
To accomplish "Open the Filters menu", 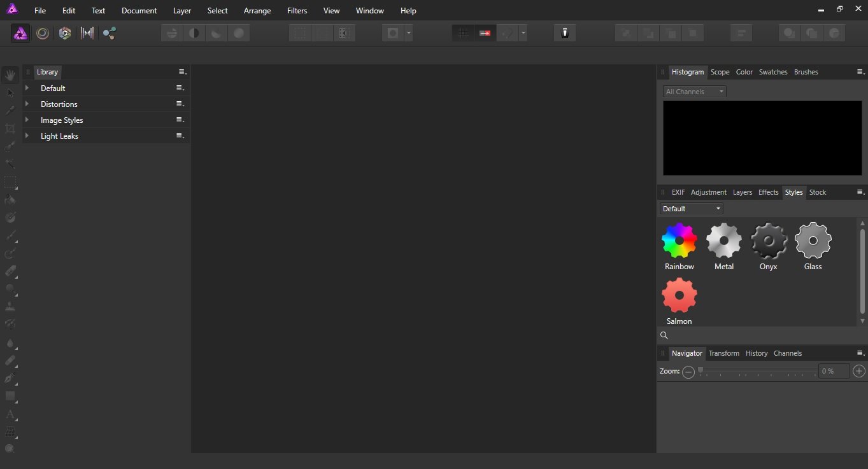I will coord(297,10).
